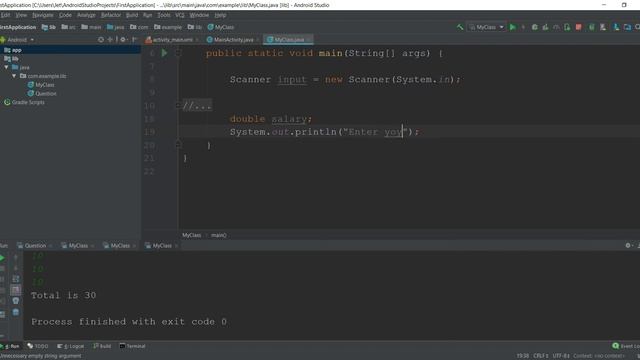The image size is (640, 360).
Task: Open MyClass in the project tree
Action: pos(41,85)
